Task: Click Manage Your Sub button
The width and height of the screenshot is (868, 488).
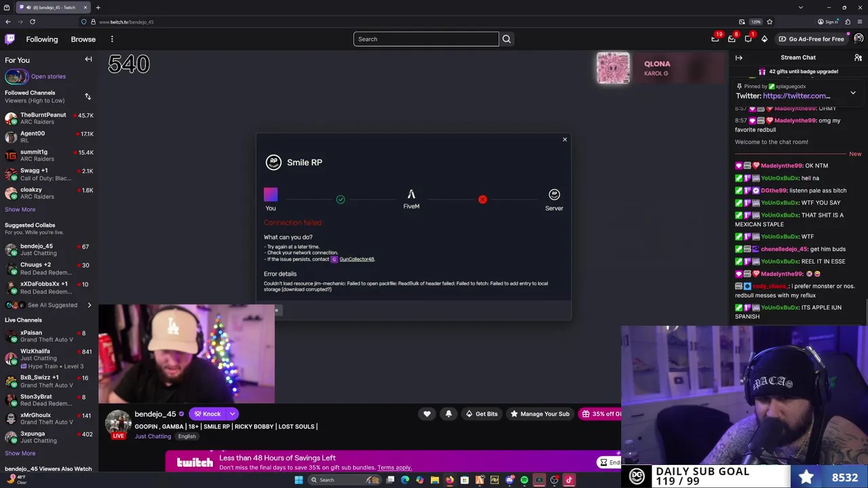Action: (x=540, y=414)
